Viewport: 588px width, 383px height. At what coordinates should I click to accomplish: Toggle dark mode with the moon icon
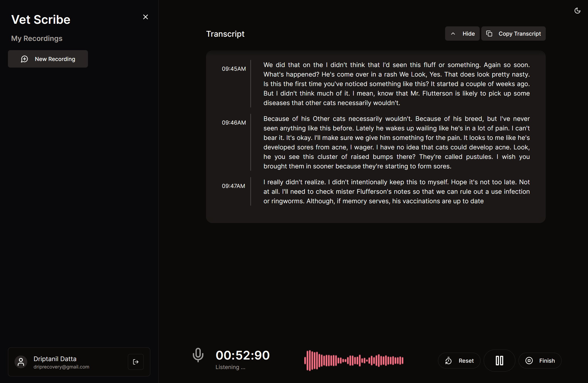tap(577, 11)
